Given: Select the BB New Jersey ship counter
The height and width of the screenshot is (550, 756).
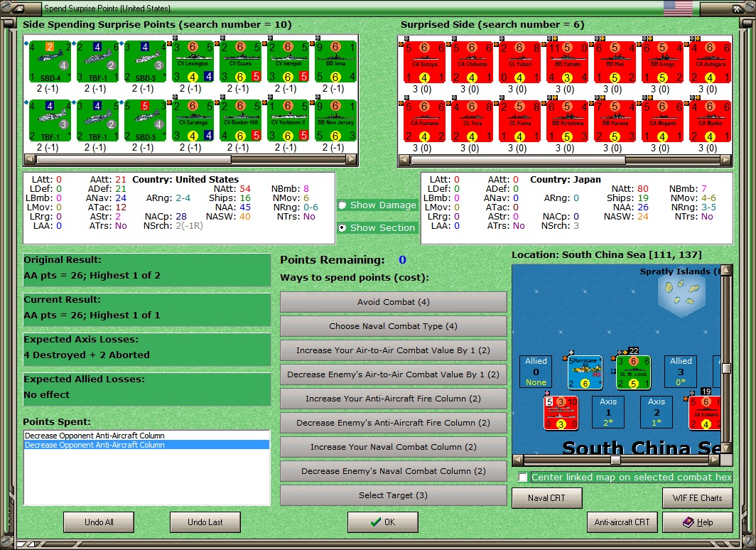Looking at the screenshot, I should click(x=335, y=121).
